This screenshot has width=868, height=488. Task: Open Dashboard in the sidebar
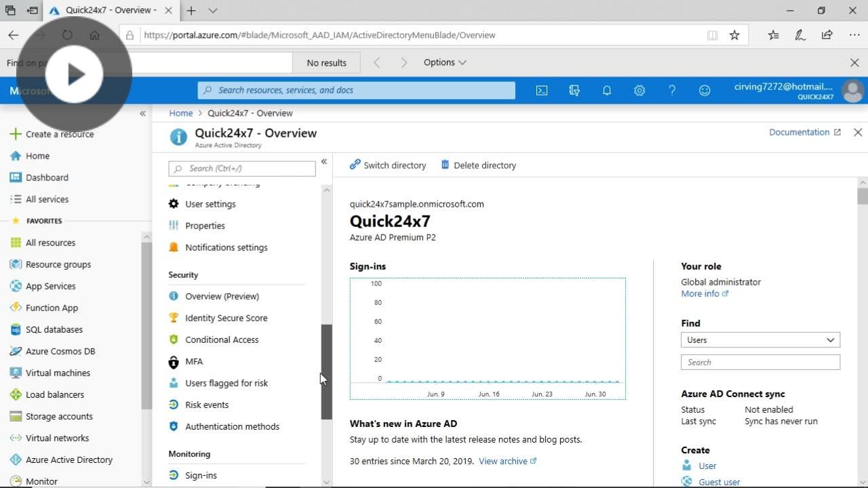coord(39,178)
